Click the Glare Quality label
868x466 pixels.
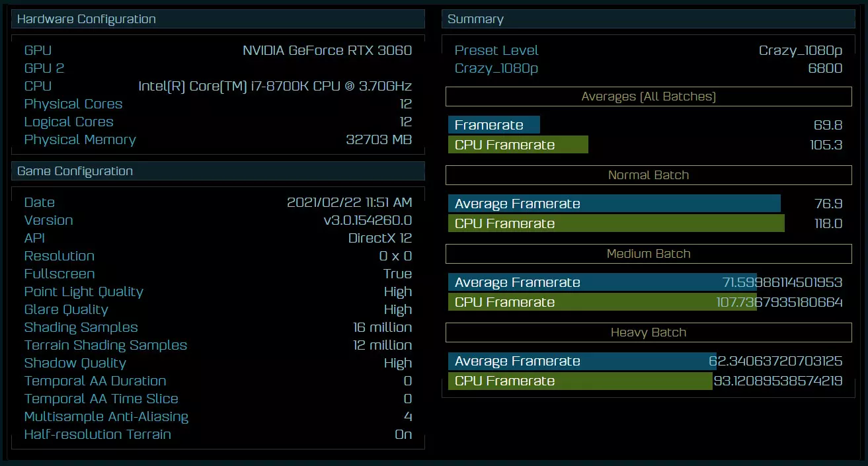[66, 310]
